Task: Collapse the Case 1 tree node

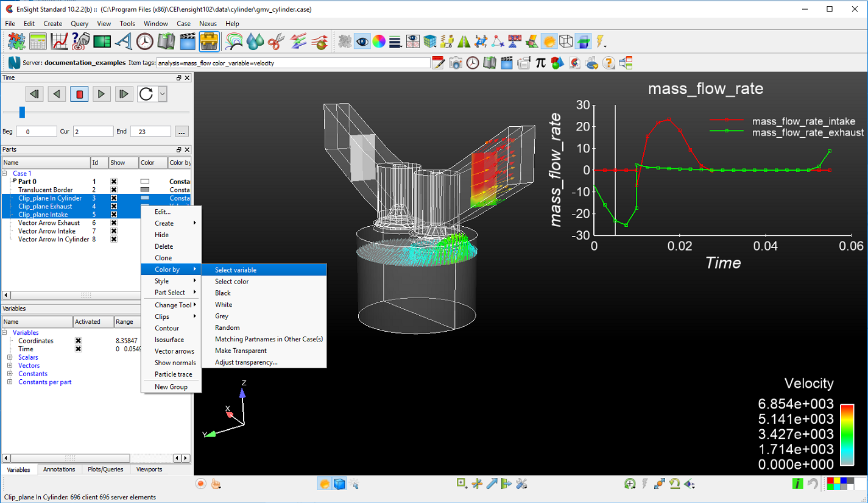Action: click(5, 173)
